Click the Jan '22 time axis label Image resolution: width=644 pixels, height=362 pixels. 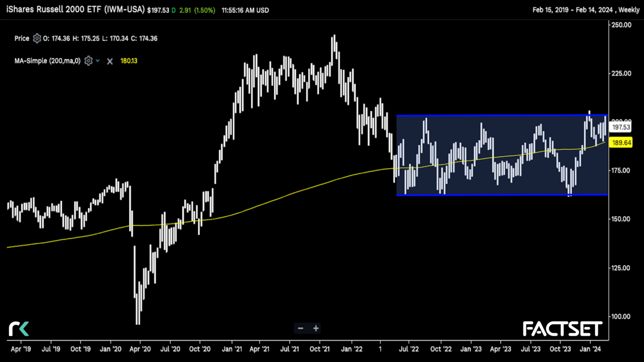352,349
